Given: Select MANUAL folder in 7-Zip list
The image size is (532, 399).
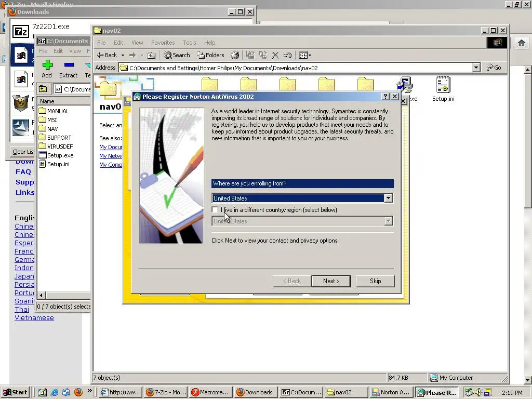Looking at the screenshot, I should click(x=54, y=111).
